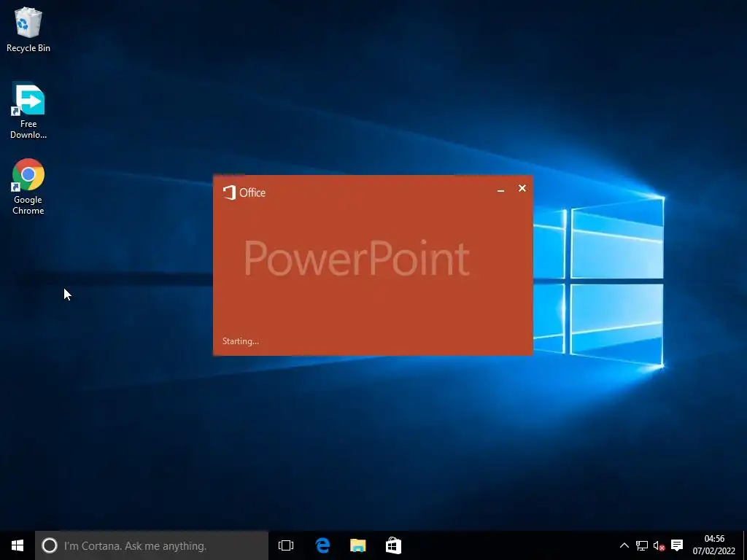Select the Free Download desktop shortcut
This screenshot has height=560, width=747.
pyautogui.click(x=28, y=111)
